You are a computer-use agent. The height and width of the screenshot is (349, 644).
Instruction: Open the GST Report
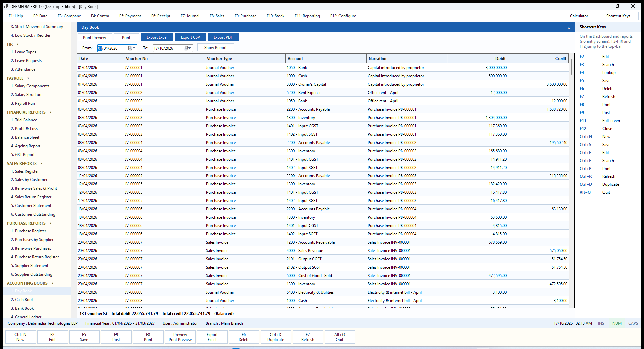pos(25,155)
